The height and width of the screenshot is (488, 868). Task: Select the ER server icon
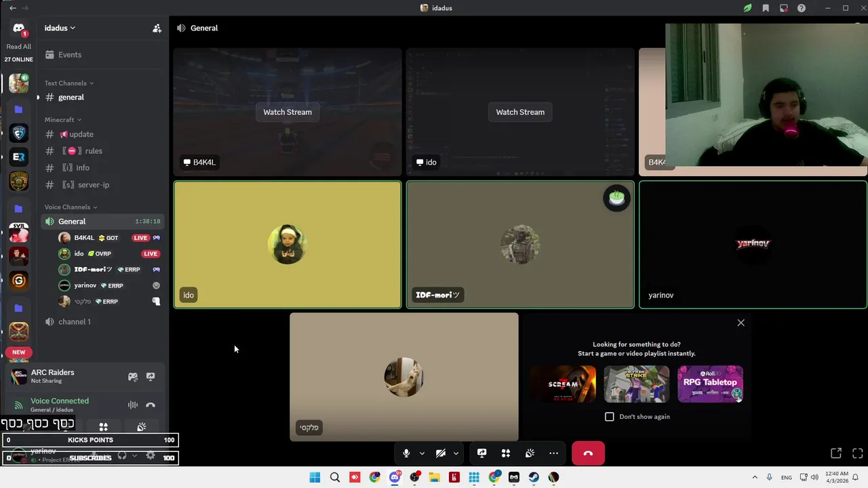pyautogui.click(x=19, y=157)
